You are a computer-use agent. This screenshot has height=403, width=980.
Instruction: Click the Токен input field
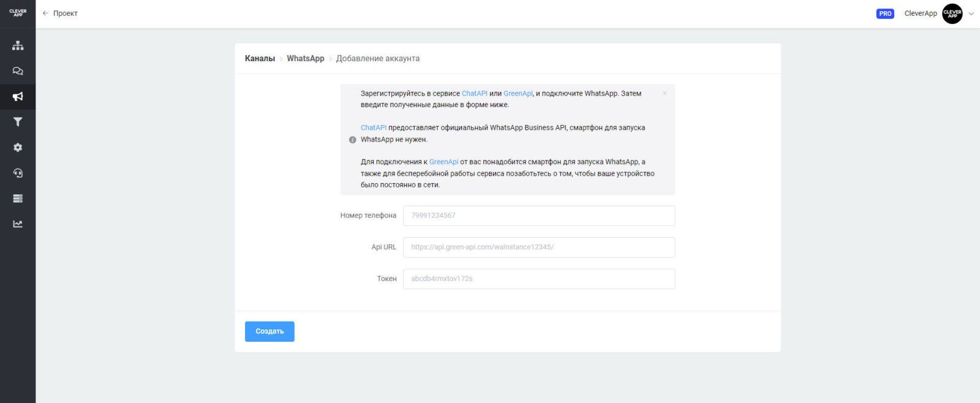538,279
